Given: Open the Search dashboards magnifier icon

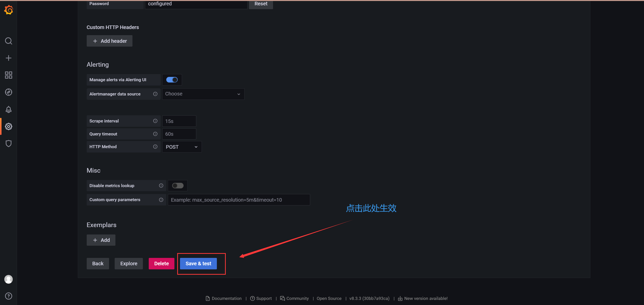Looking at the screenshot, I should [x=8, y=41].
